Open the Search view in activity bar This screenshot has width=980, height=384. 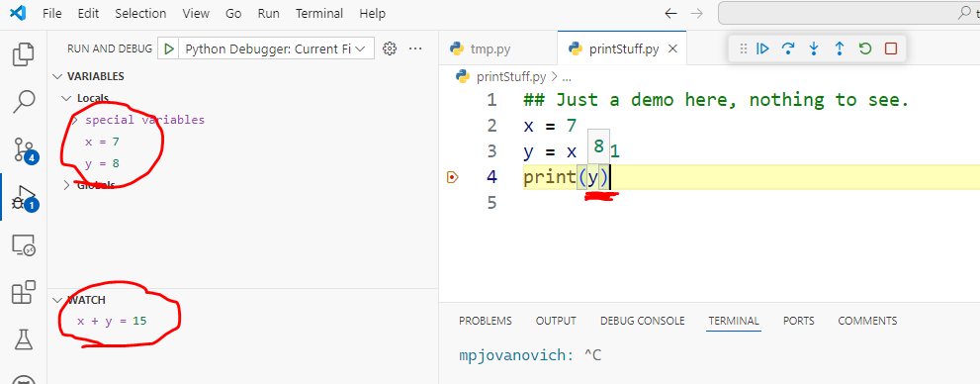(24, 102)
